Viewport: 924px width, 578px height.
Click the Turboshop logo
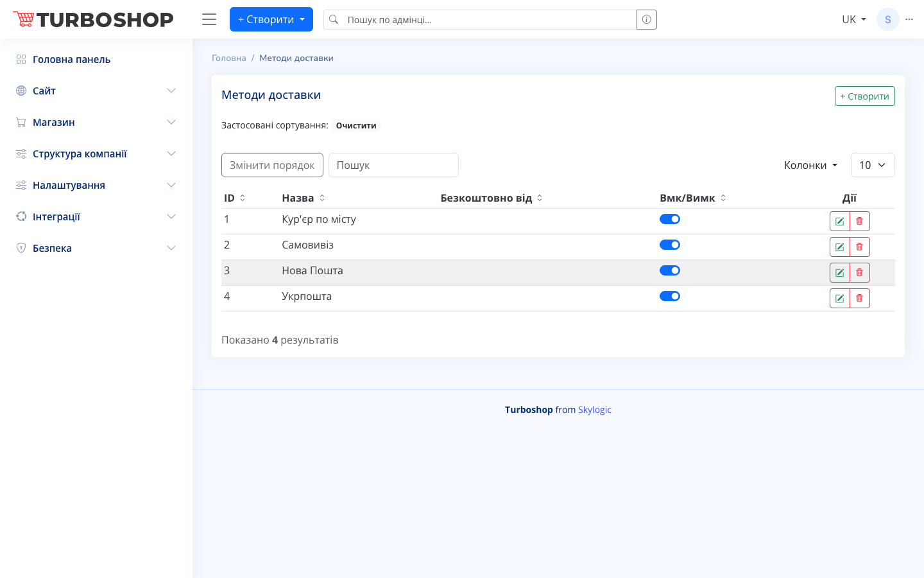94,19
